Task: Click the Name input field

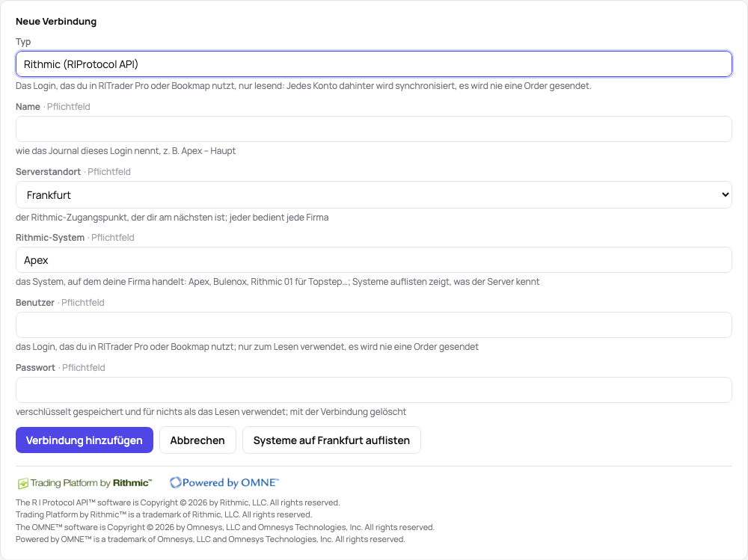Action: 373,129
